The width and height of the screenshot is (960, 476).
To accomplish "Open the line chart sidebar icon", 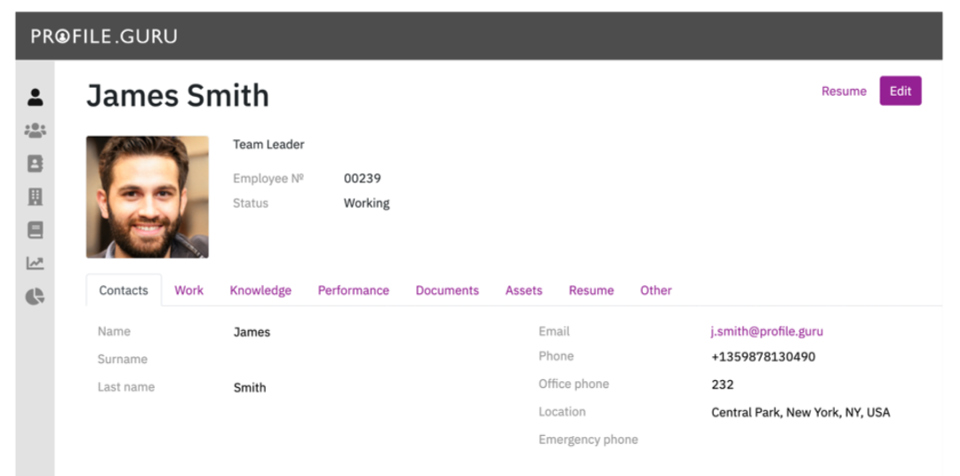I will (35, 263).
